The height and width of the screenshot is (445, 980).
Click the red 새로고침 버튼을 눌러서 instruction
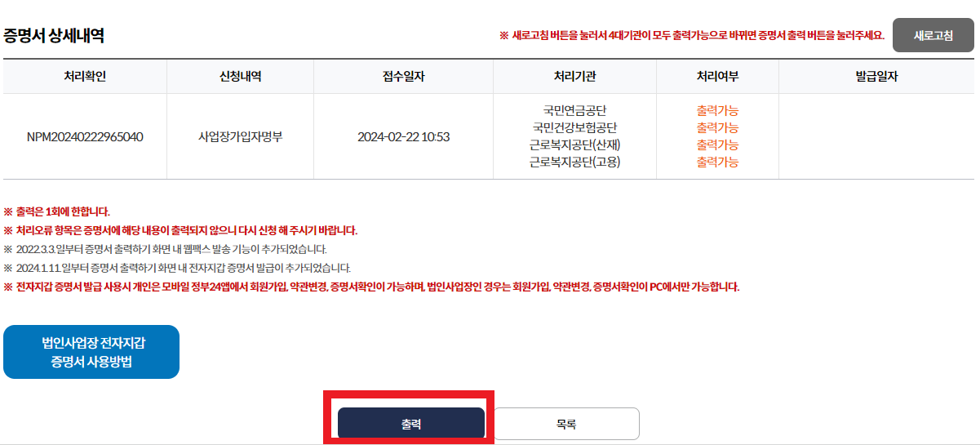[x=692, y=36]
